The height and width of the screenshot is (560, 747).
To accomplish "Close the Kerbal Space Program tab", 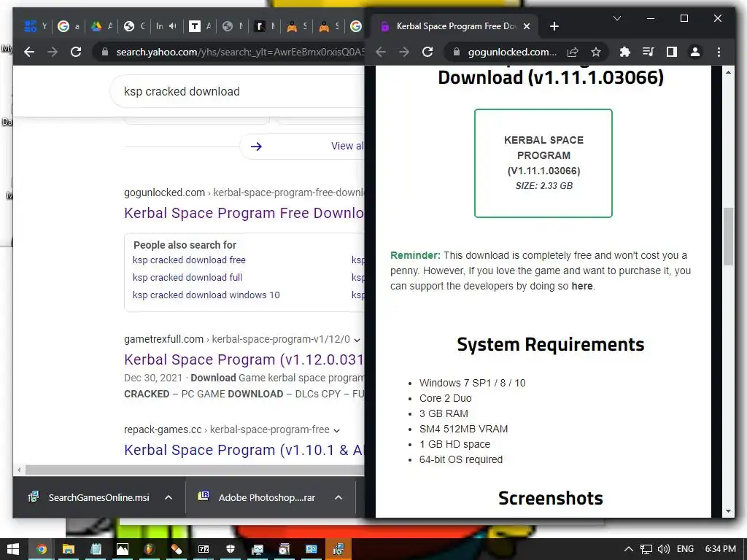I will [527, 26].
